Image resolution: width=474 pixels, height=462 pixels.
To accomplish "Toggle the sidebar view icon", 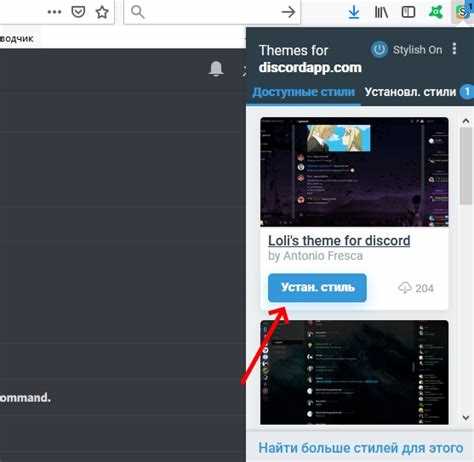I will pos(408,12).
